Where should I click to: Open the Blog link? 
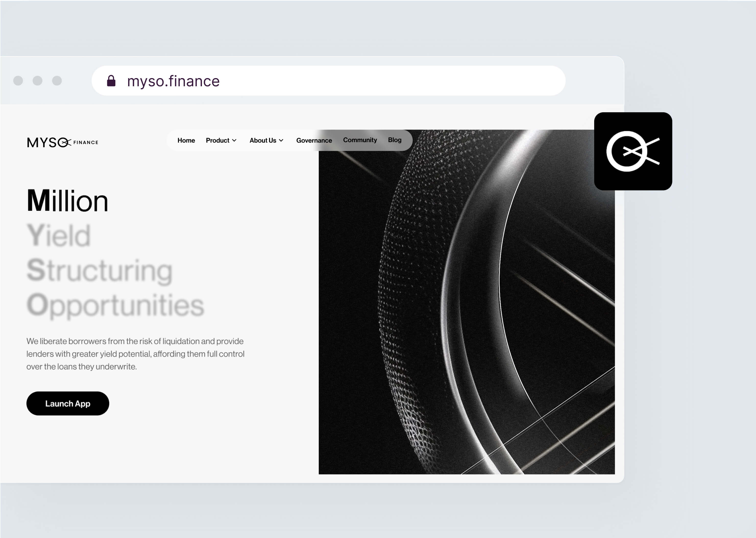395,140
